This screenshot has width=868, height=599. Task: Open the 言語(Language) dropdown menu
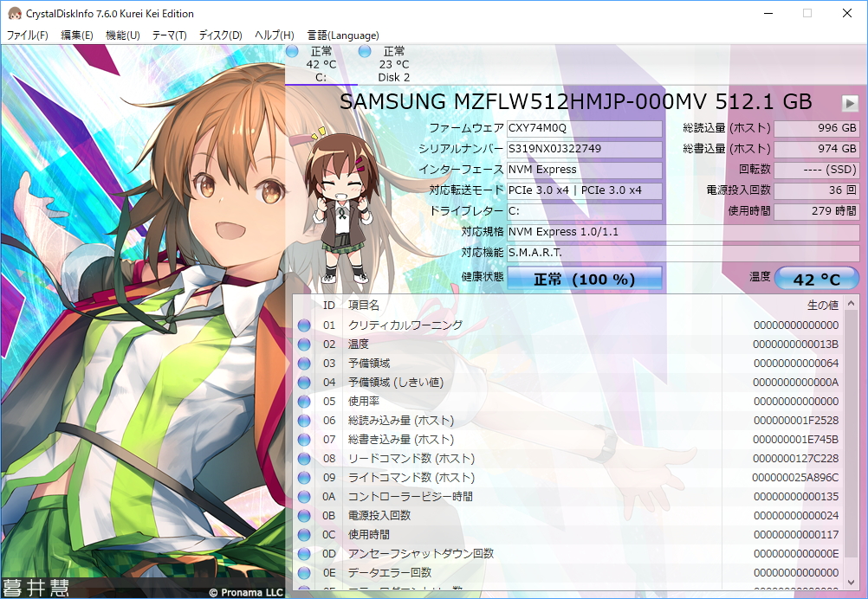click(x=342, y=35)
